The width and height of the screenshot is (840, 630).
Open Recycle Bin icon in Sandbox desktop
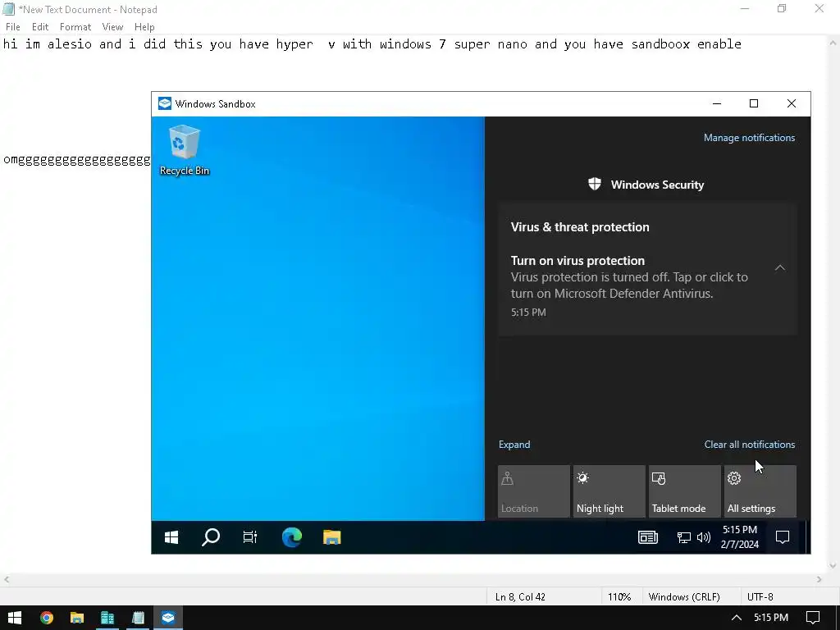coord(185,150)
